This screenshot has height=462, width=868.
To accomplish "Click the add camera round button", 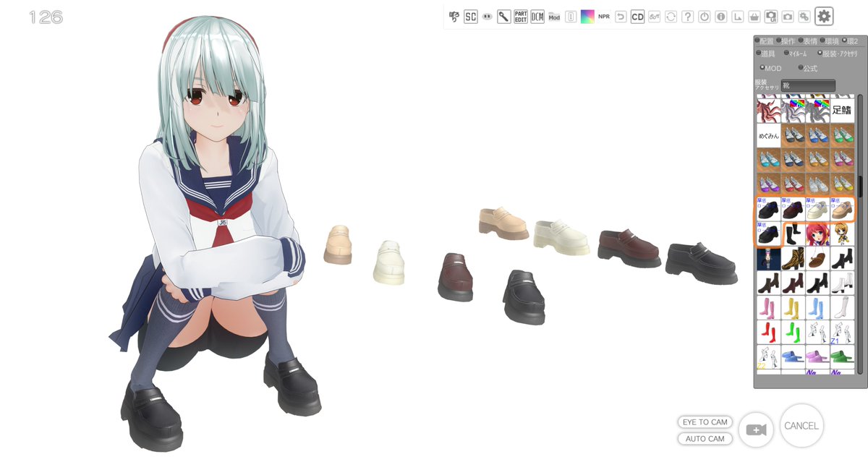I will (756, 430).
